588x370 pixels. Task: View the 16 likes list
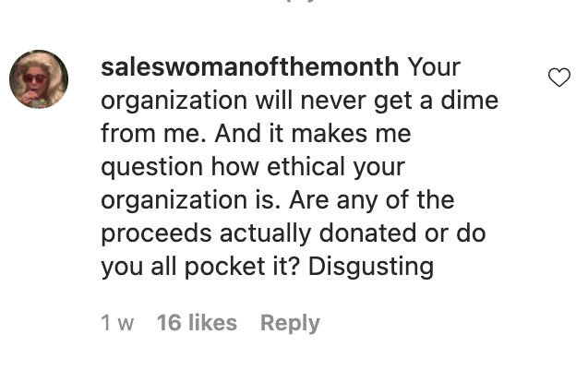point(197,323)
